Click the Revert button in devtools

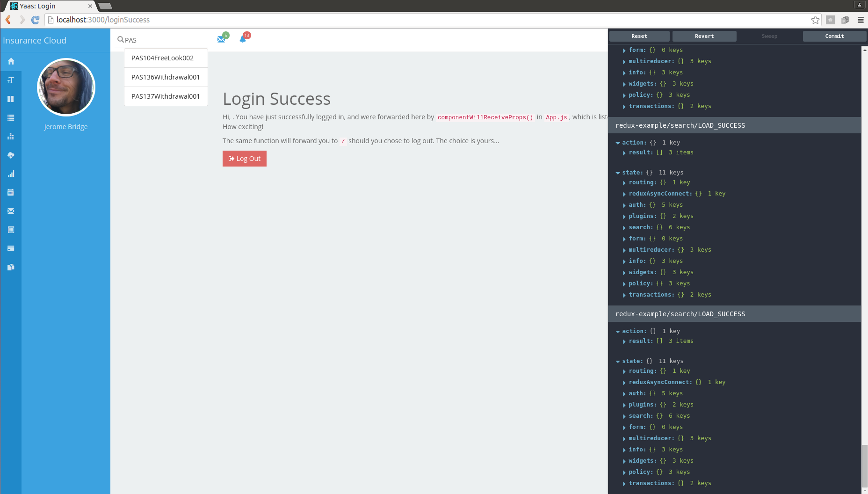click(x=704, y=36)
